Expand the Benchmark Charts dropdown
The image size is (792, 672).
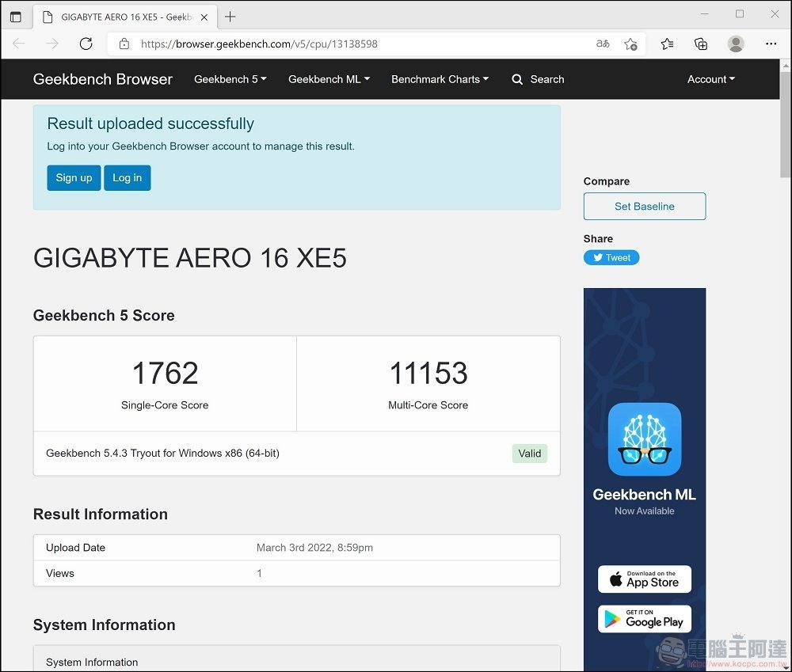(440, 79)
